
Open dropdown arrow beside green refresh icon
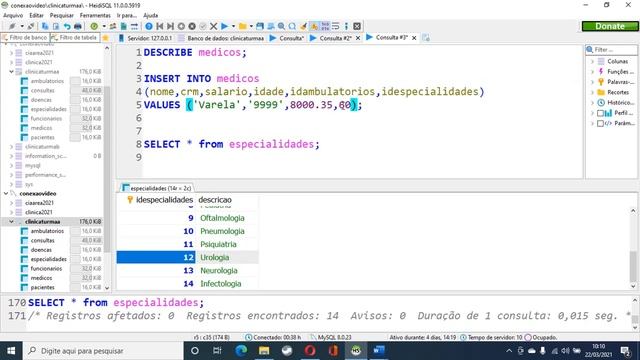tap(104, 26)
